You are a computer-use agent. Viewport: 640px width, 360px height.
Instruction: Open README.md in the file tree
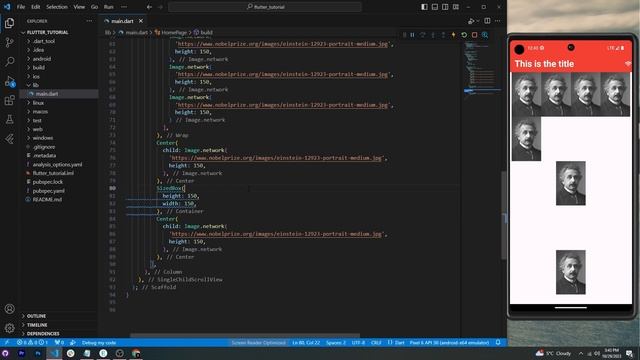tap(47, 200)
